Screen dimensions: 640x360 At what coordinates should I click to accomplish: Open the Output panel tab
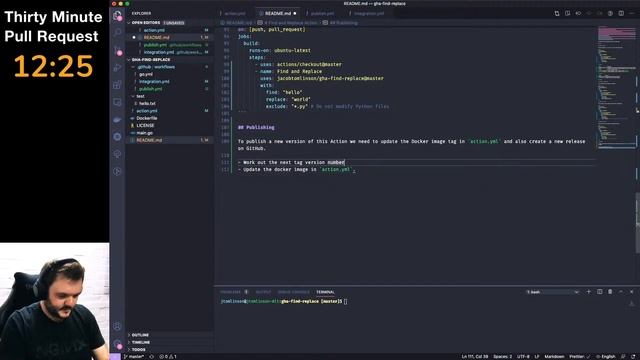pos(263,292)
